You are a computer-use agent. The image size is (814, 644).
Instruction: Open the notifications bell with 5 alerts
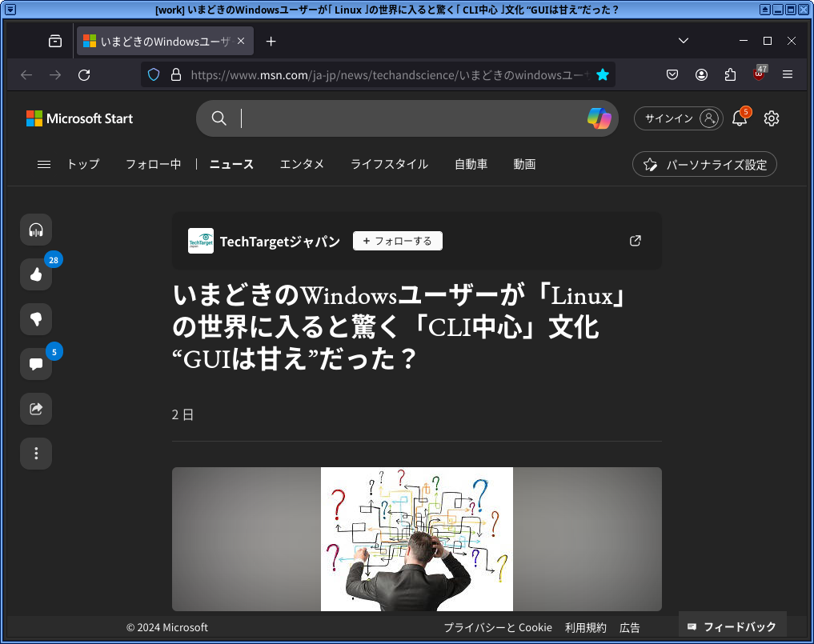tap(739, 118)
